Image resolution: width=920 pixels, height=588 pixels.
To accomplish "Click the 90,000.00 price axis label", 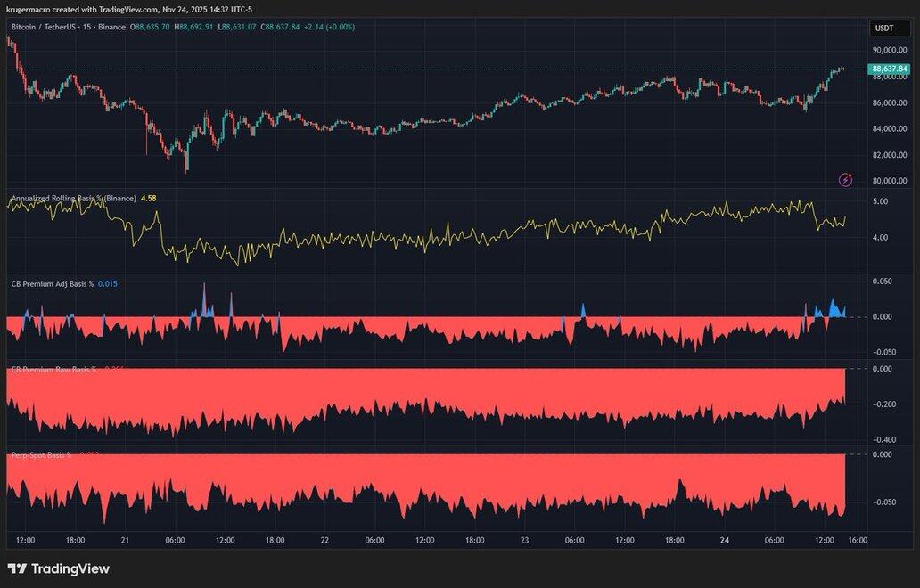I will (x=889, y=50).
